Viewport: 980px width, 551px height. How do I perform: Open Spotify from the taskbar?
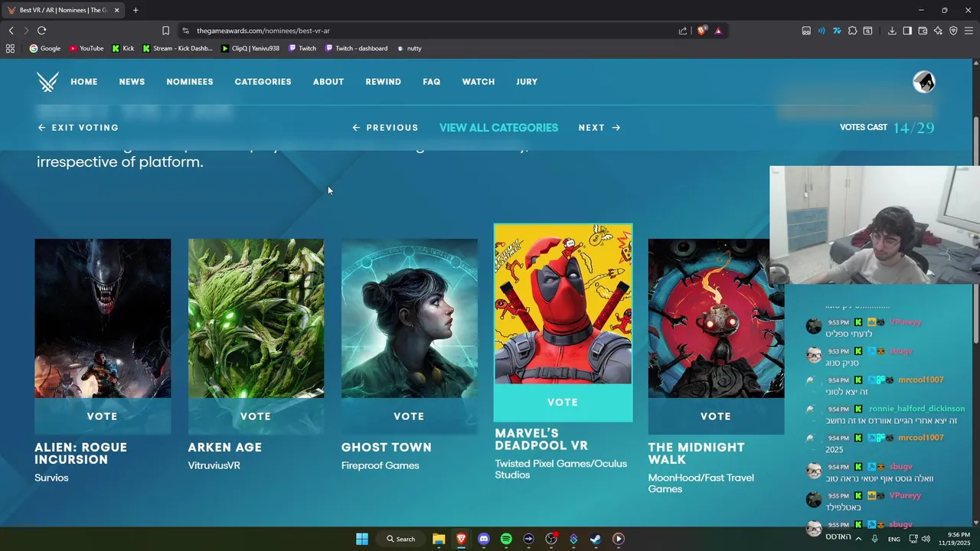point(506,539)
